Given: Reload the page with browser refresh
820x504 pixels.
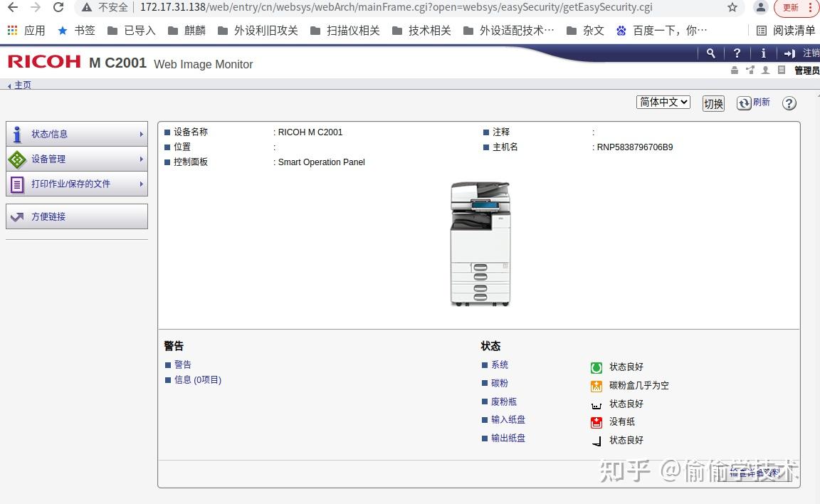Looking at the screenshot, I should click(x=58, y=7).
